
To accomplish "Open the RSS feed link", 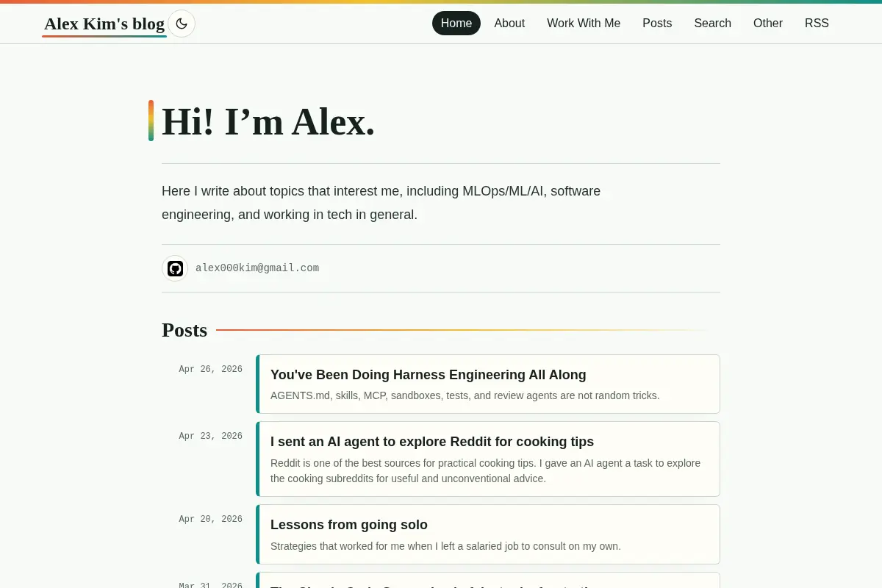I will [x=817, y=24].
